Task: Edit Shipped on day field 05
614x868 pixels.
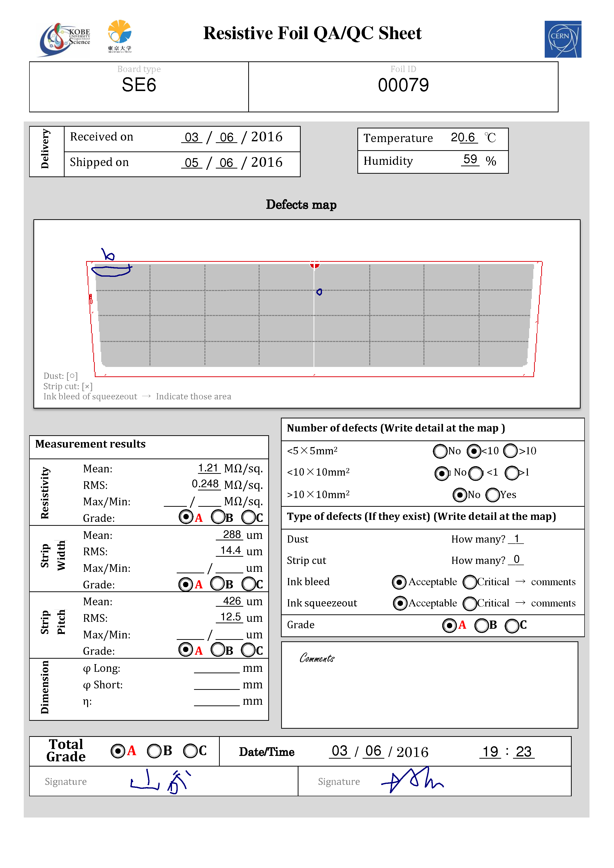Action: pyautogui.click(x=192, y=163)
